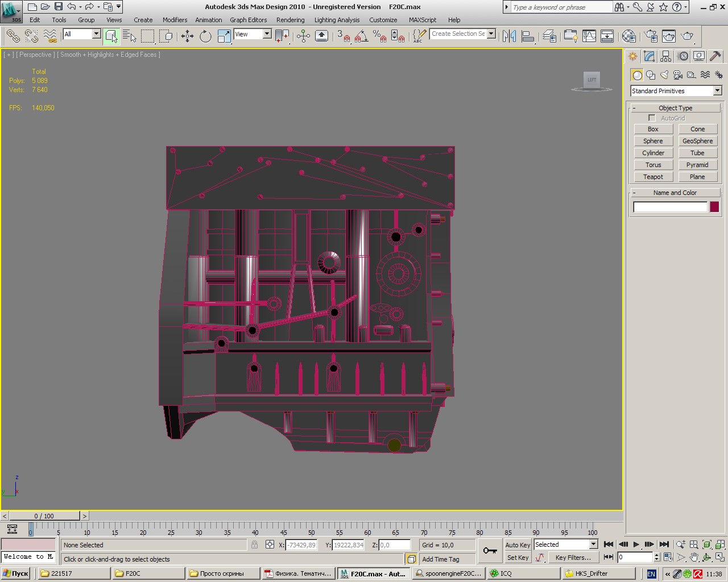Click the Mirror tool icon
This screenshot has height=582, width=728.
(x=510, y=36)
